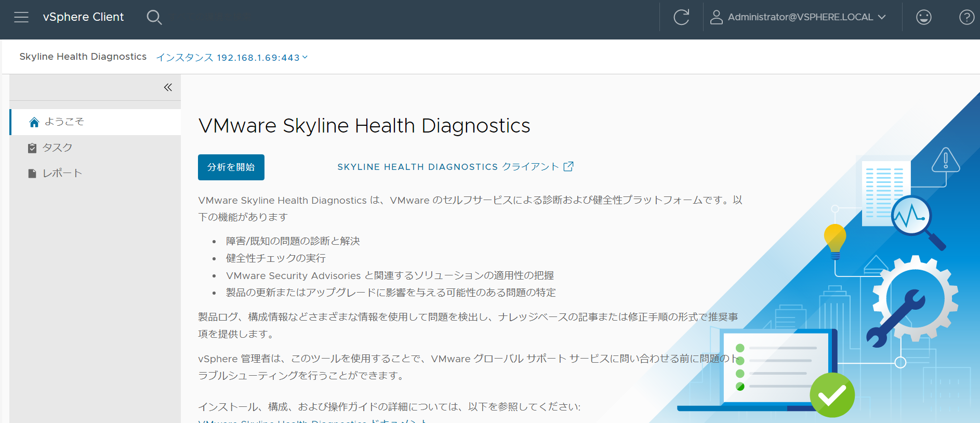
Task: Click the external link icon after クライアント
Action: click(x=568, y=166)
